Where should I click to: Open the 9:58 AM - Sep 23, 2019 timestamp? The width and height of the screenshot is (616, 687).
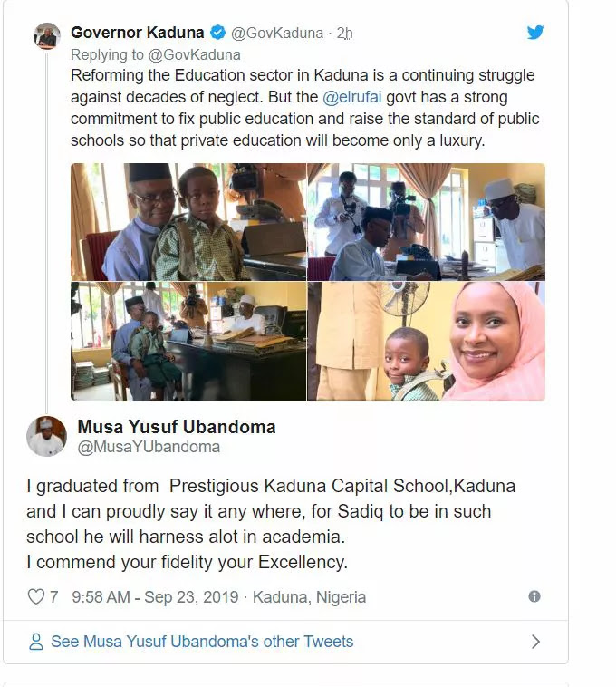[x=155, y=596]
